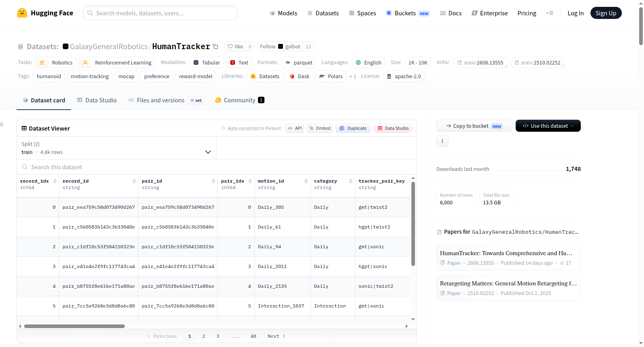Click the Embed button
This screenshot has width=644, height=347.
(320, 128)
